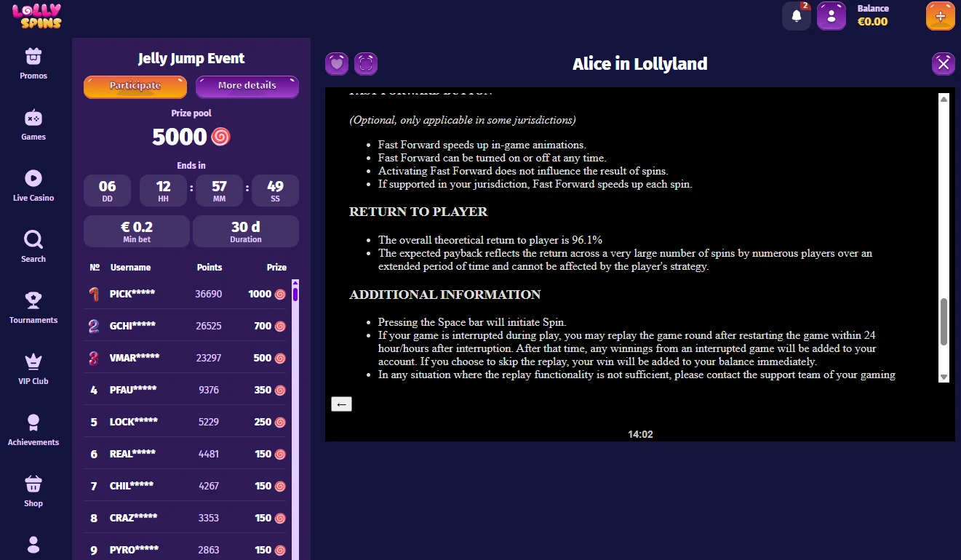Open the Promos section in sidebar
Viewport: 961px width, 560px height.
33,63
